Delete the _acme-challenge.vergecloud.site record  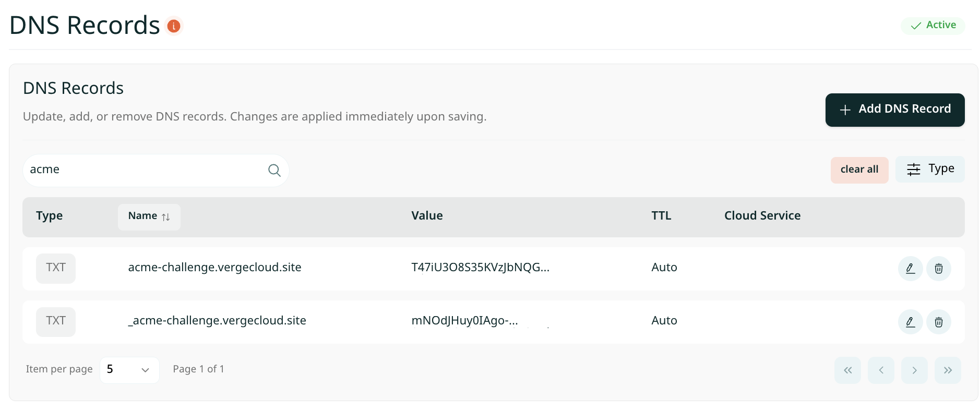click(x=938, y=322)
